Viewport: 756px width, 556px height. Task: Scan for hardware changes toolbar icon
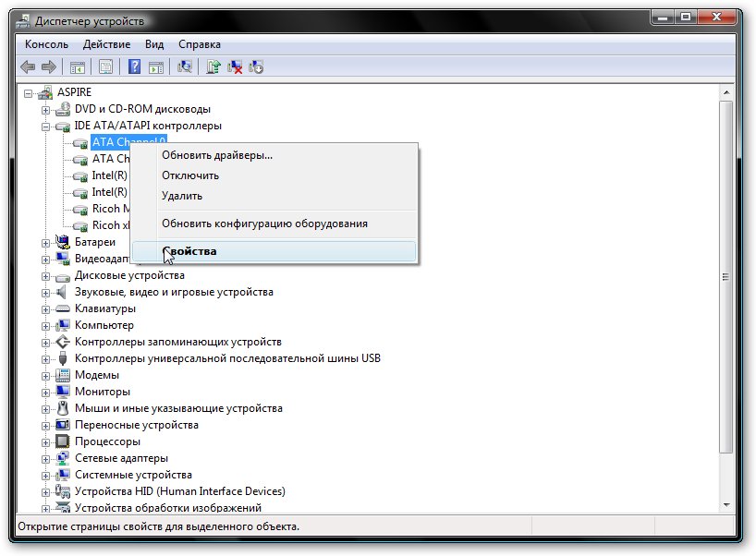pos(185,66)
